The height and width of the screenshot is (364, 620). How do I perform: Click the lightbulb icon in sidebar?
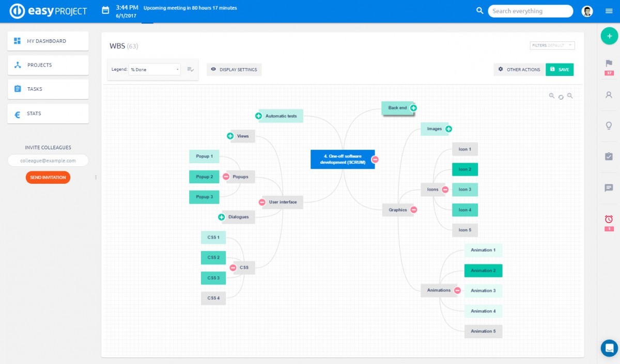tap(609, 125)
